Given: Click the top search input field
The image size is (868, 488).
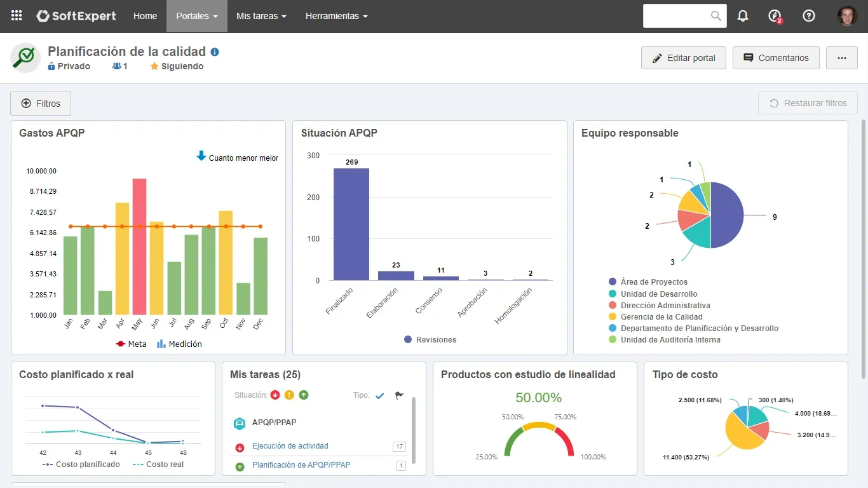Looking at the screenshot, I should coord(676,16).
